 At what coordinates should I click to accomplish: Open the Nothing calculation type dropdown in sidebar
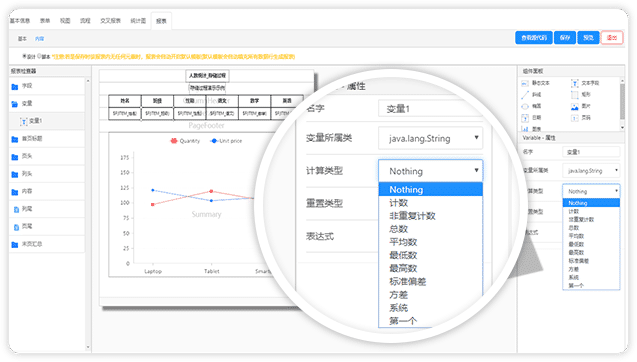click(x=591, y=191)
